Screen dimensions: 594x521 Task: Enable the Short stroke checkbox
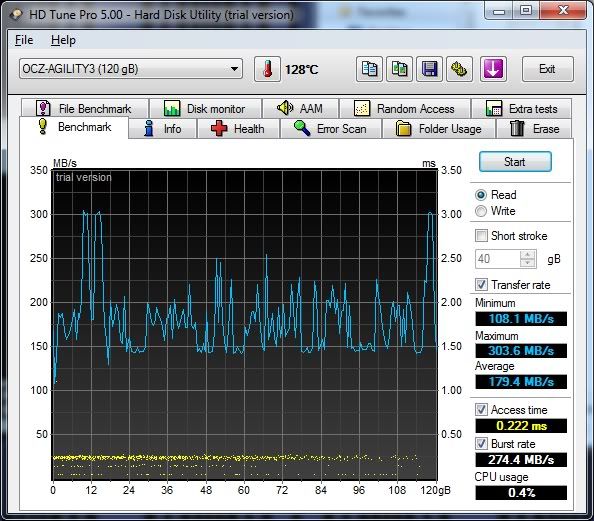tap(481, 236)
